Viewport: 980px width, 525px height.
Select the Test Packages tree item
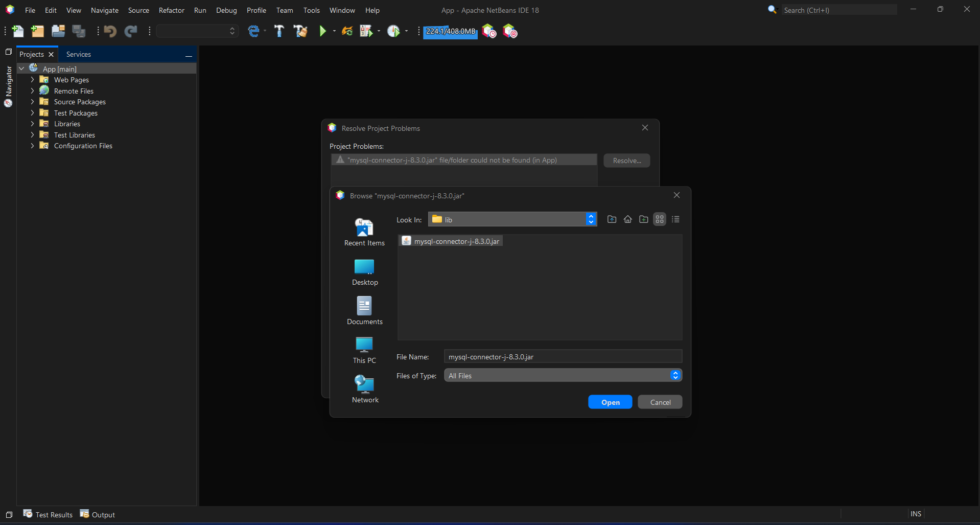pos(76,113)
